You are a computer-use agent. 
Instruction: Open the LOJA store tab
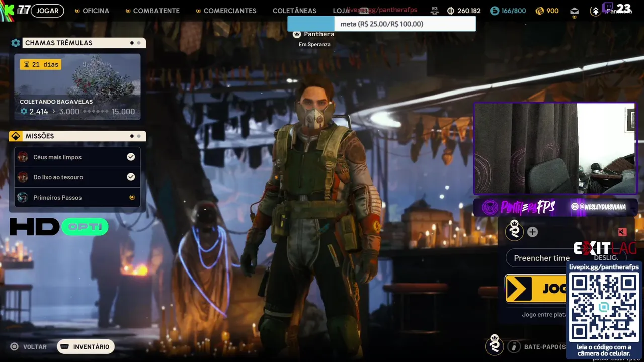(340, 11)
